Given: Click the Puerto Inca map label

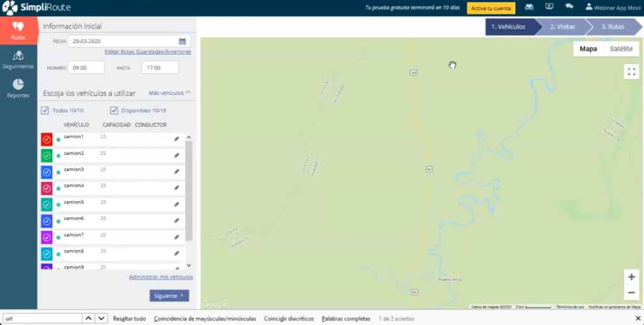Looking at the screenshot, I should click(450, 279).
